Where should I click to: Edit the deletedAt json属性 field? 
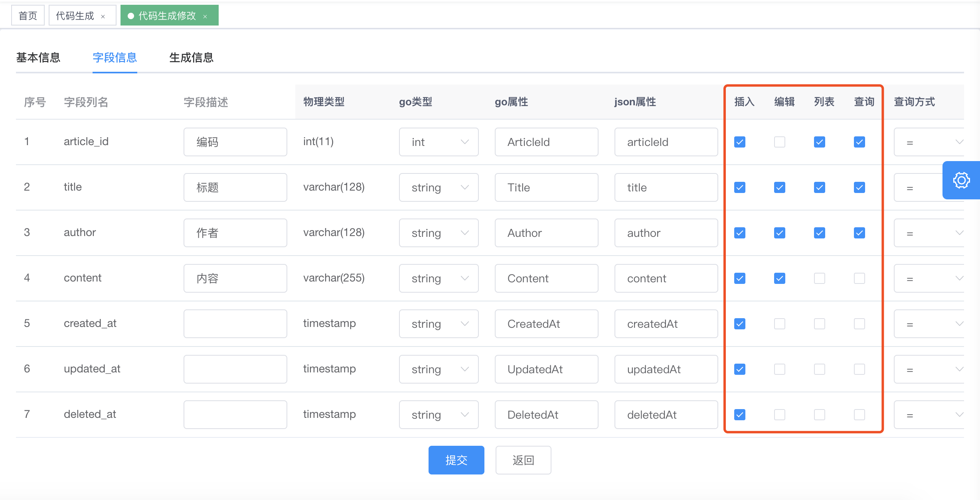click(666, 415)
